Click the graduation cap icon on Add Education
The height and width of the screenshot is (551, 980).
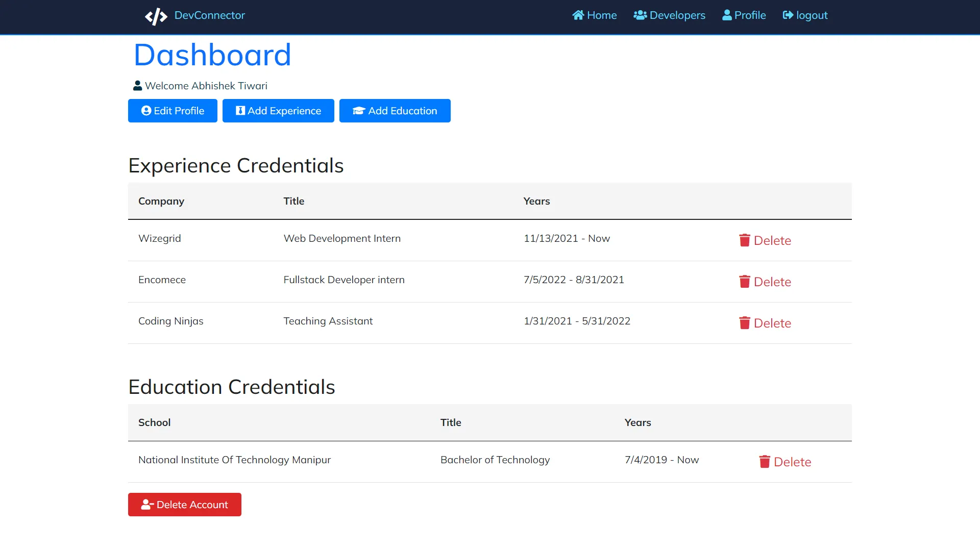click(x=358, y=111)
